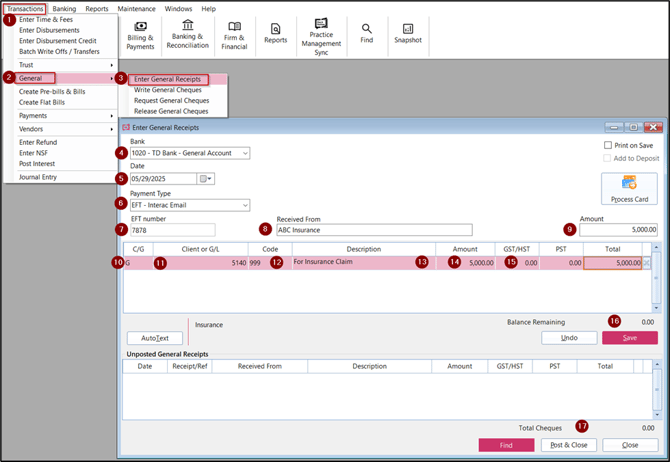Image resolution: width=670 pixels, height=462 pixels.
Task: Click the AutoText button
Action: (154, 339)
